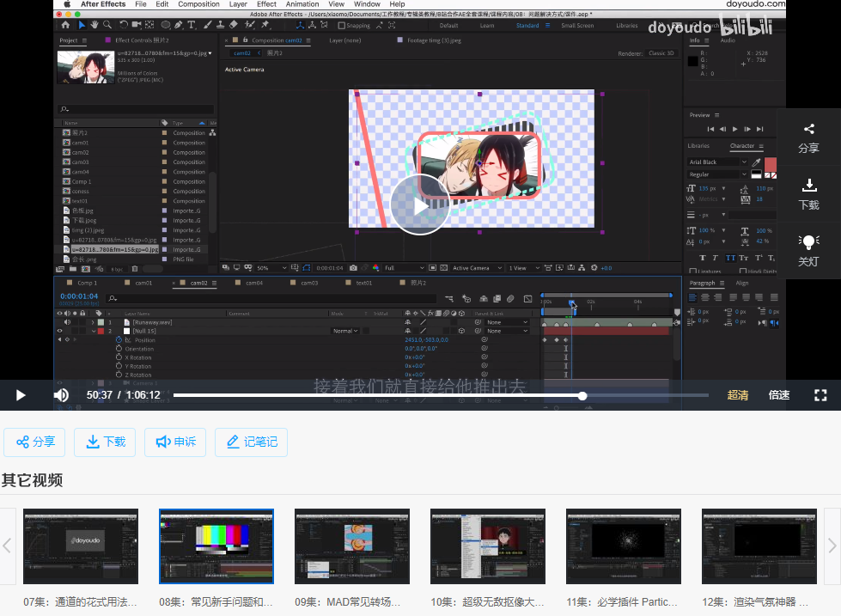Expand the Runaway.wav layer twirl arrow
Screen dimensions: 841x616
(93, 322)
